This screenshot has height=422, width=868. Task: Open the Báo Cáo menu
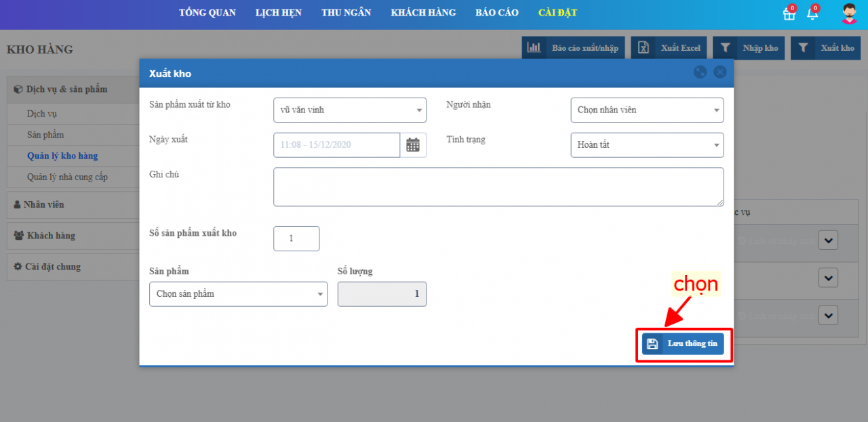496,13
